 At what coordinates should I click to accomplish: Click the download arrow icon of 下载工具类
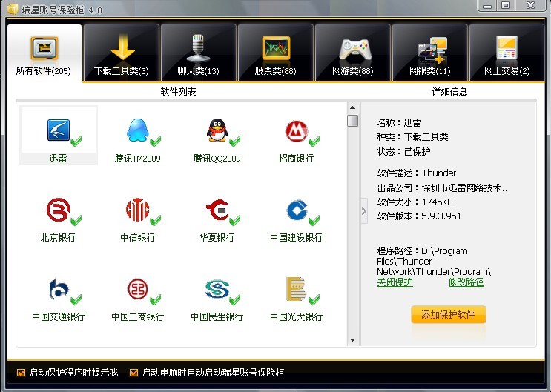tap(122, 47)
